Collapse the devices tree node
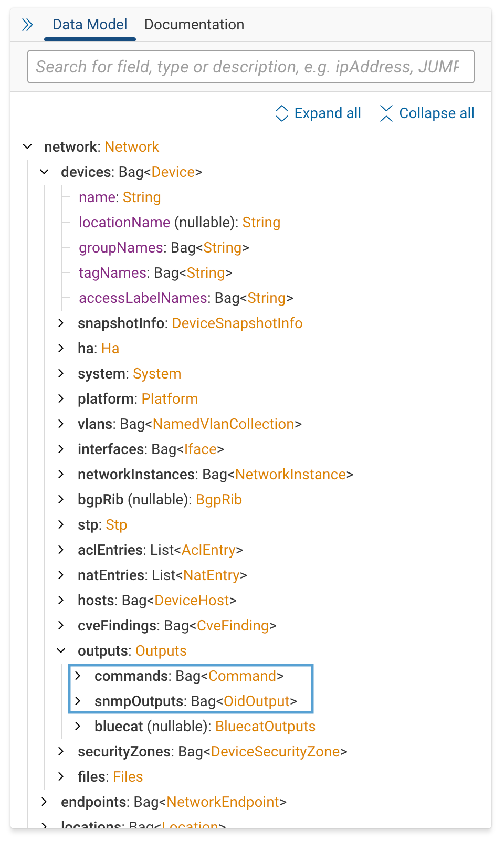The width and height of the screenshot is (504, 841). click(x=44, y=172)
